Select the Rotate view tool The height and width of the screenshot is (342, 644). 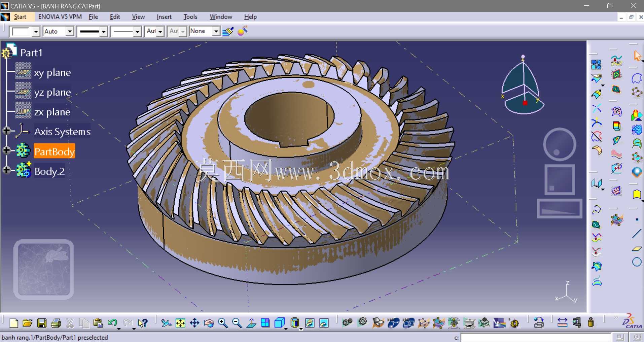pos(209,323)
